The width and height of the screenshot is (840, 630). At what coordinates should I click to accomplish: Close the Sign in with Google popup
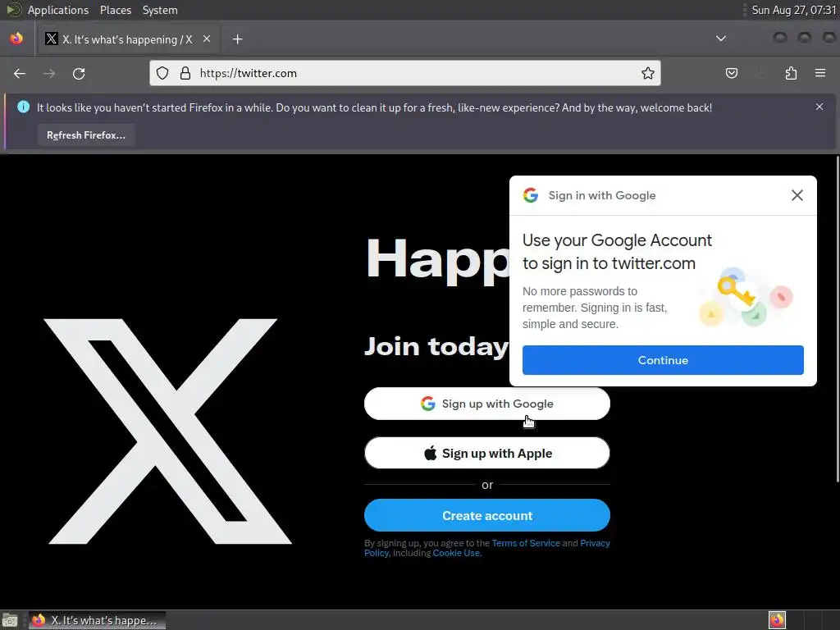click(797, 195)
